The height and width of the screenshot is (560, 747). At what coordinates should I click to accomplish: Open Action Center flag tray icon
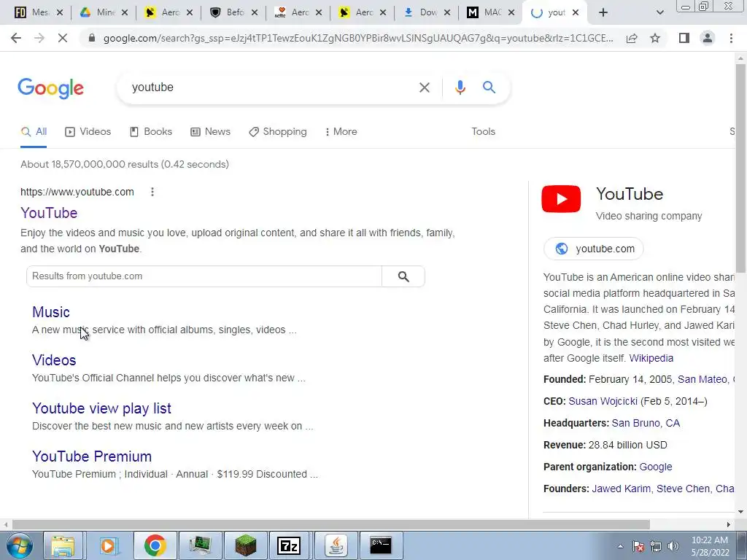click(x=638, y=546)
